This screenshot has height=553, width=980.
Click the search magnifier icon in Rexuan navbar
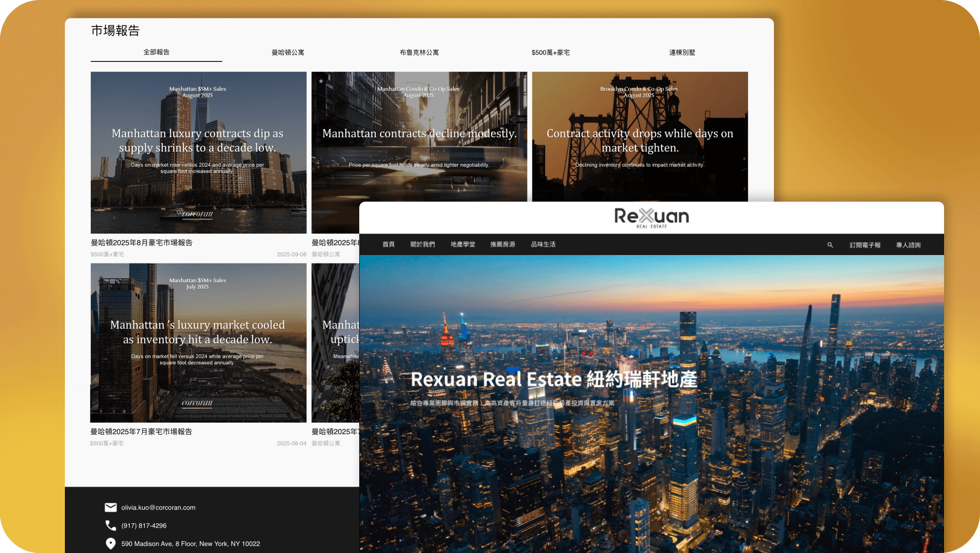pyautogui.click(x=830, y=245)
